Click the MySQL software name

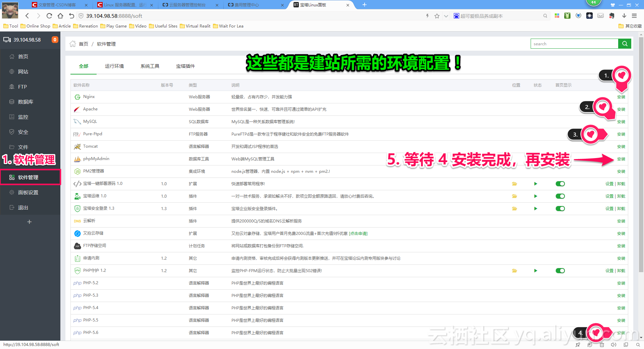90,121
